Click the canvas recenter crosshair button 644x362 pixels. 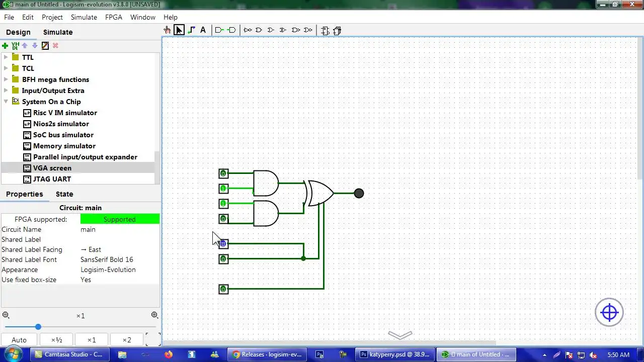tap(609, 312)
